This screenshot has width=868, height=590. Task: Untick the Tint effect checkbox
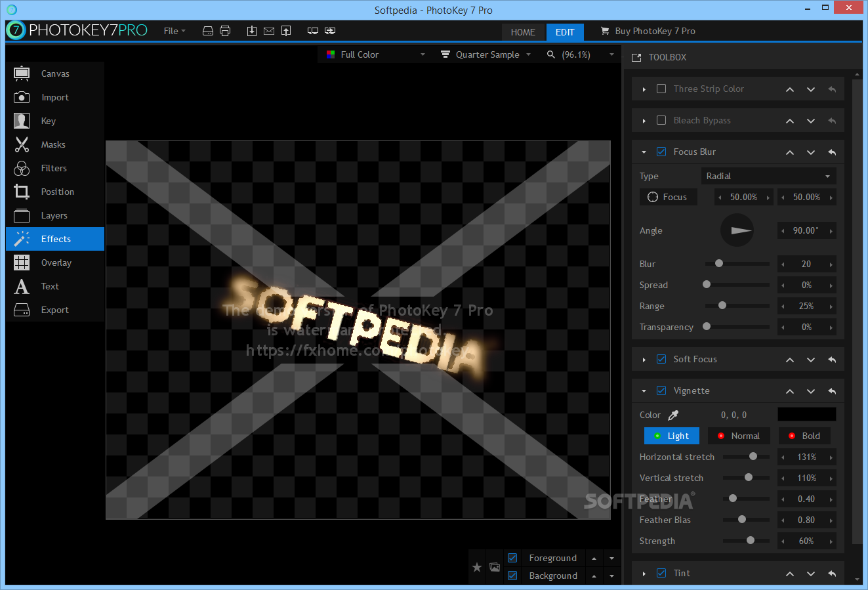tap(661, 573)
